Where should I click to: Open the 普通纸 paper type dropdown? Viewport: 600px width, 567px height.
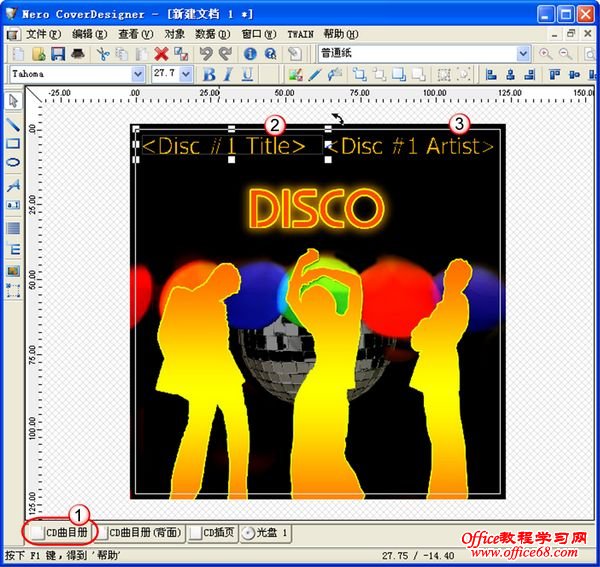tap(524, 54)
